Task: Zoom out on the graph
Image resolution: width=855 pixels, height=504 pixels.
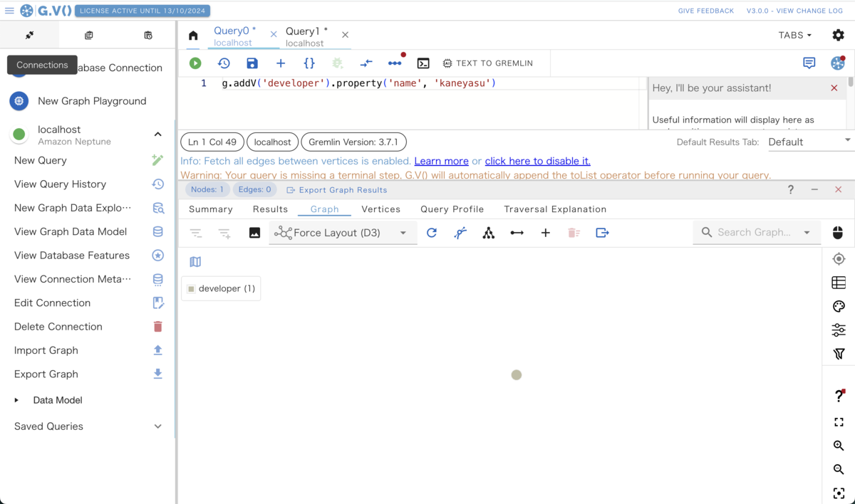Action: pos(839,469)
